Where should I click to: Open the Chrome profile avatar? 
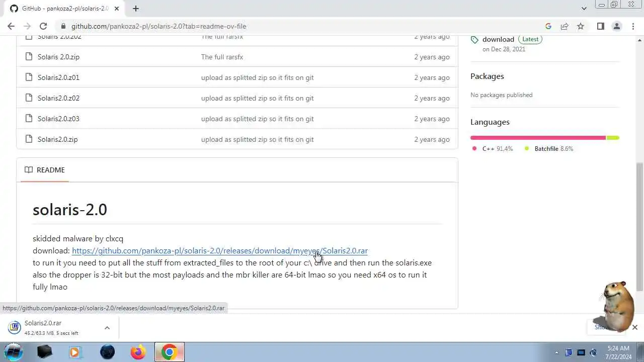(x=616, y=26)
